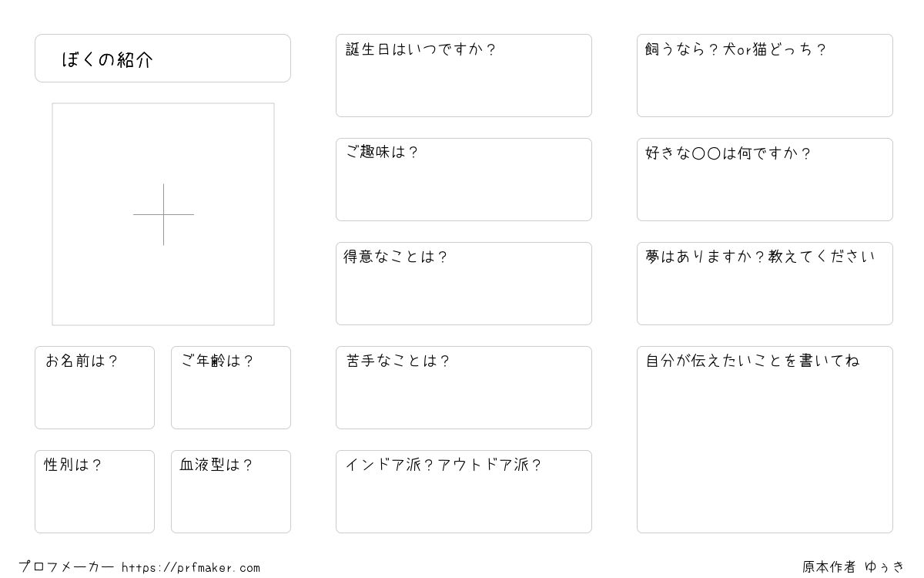The image size is (924, 578).
Task: Select the 苦手なことは？ answer box
Action: coord(464,388)
